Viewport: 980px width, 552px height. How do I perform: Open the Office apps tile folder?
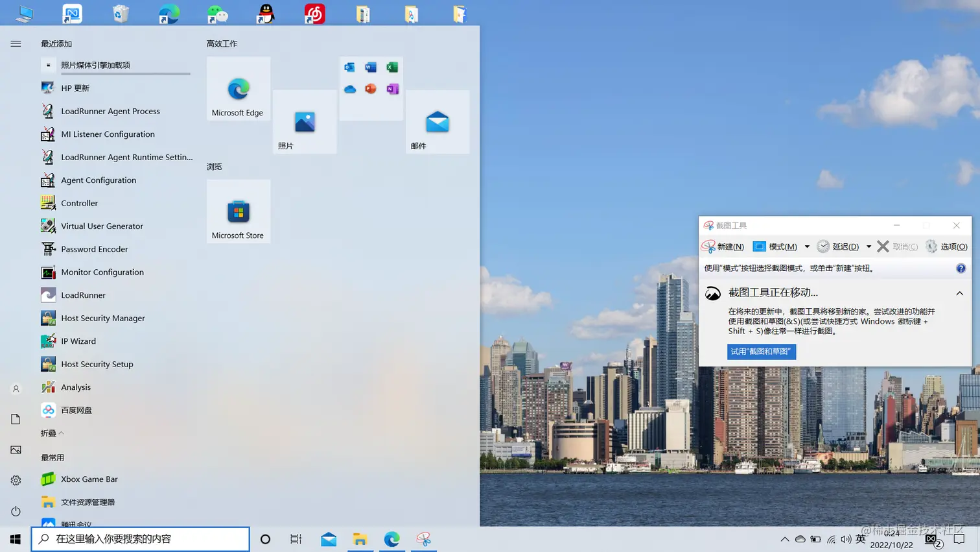point(371,88)
